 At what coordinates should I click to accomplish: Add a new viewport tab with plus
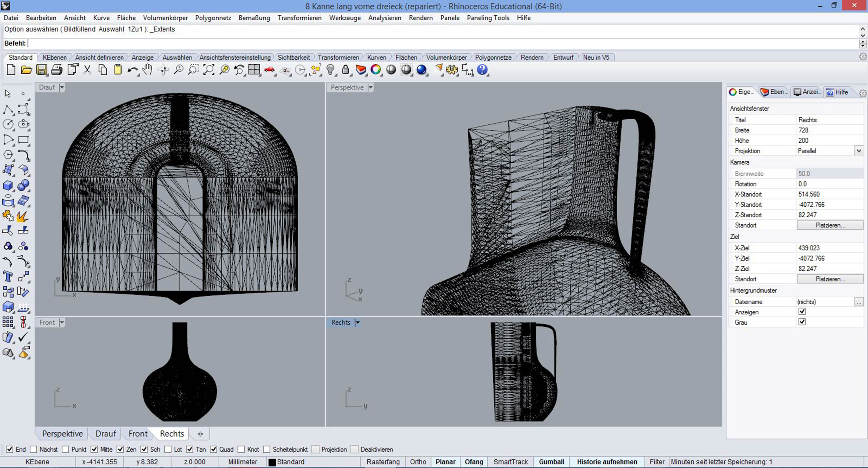200,434
